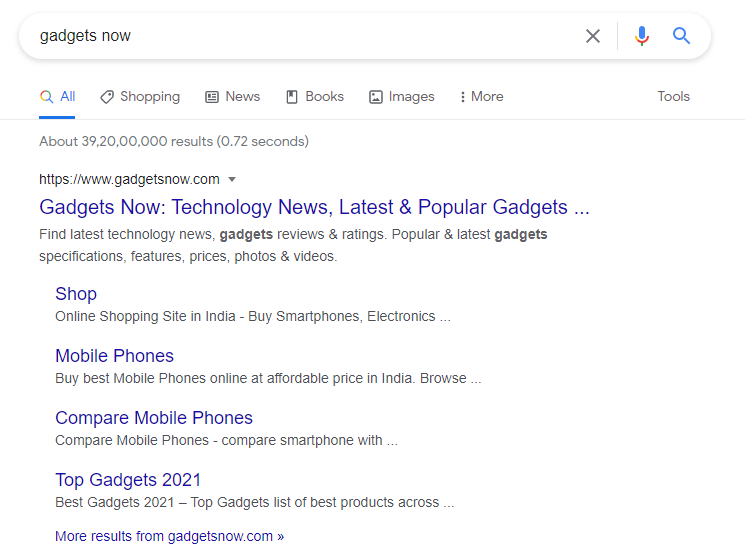Viewport: 745px width, 555px height.
Task: Click the Images picture icon
Action: [x=376, y=97]
